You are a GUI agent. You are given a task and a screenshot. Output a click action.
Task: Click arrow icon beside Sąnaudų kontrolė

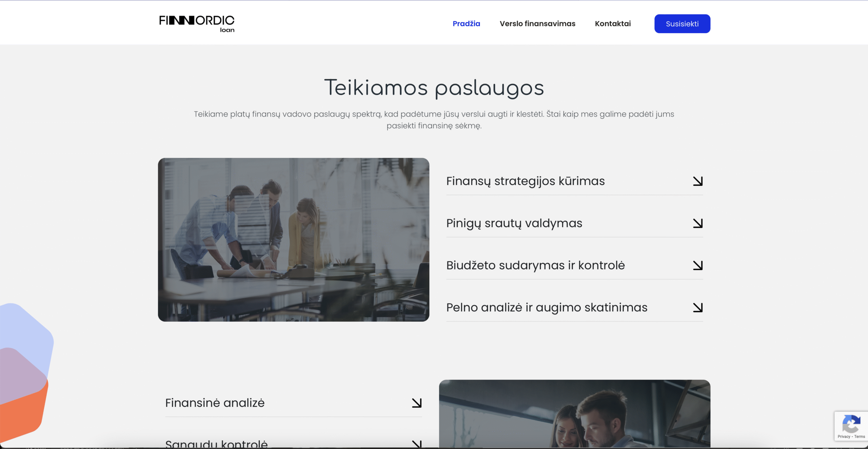[x=416, y=444]
